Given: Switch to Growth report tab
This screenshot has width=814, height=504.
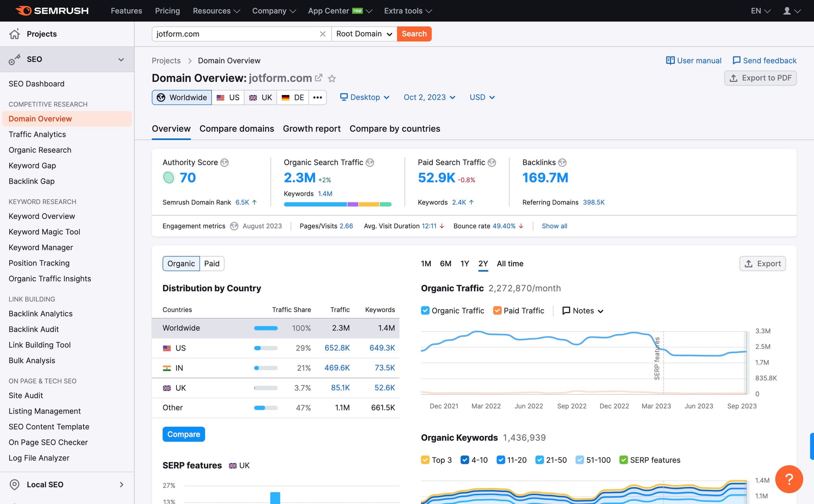Looking at the screenshot, I should pos(312,129).
